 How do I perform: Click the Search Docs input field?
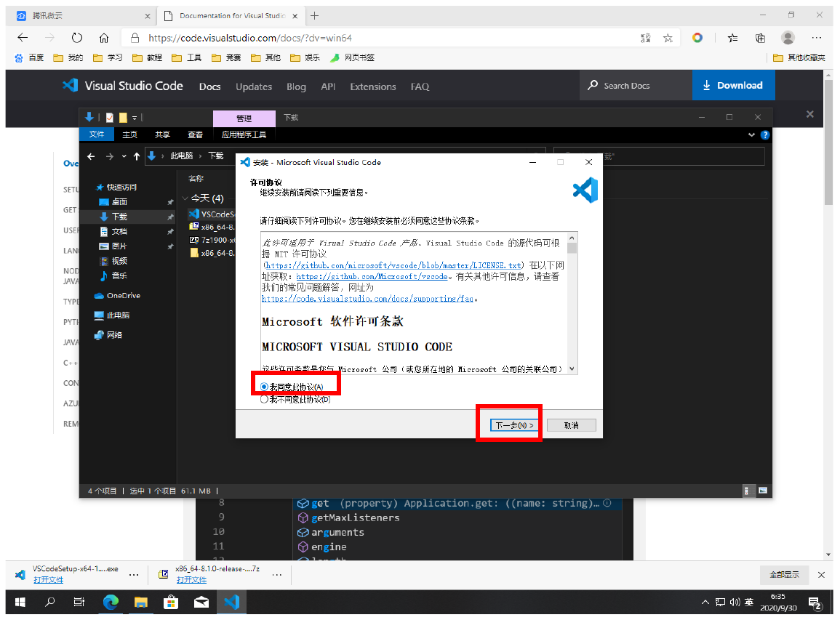pos(636,86)
